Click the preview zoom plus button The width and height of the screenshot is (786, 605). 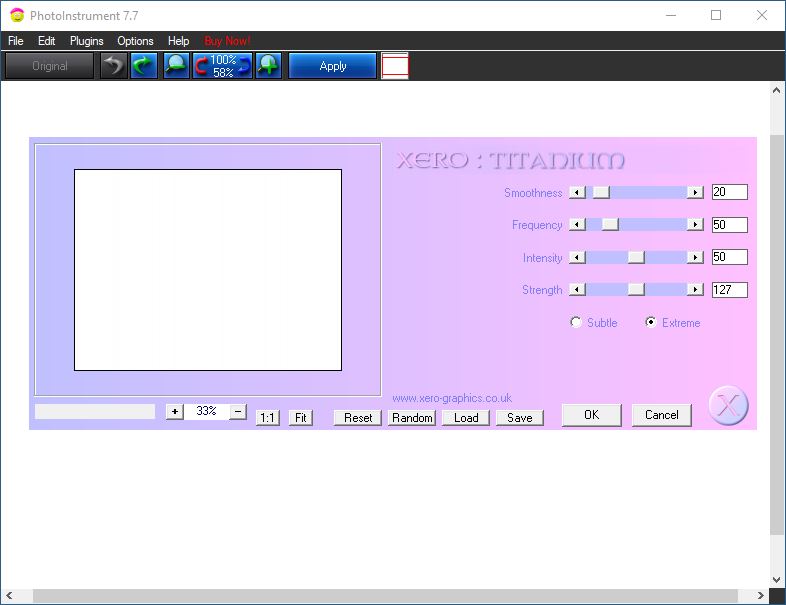(174, 412)
